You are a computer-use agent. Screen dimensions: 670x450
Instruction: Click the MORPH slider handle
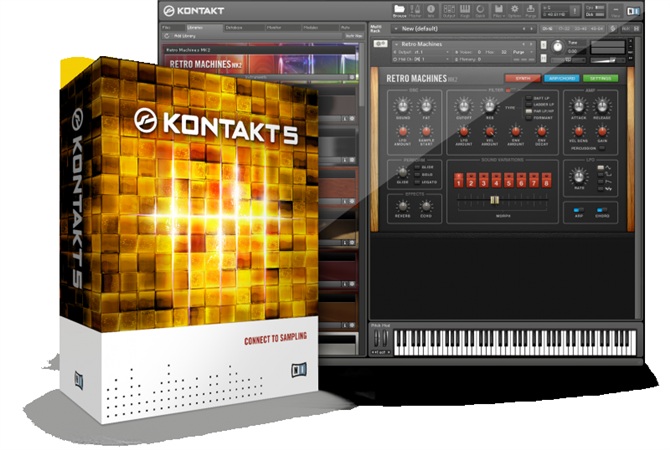tap(494, 200)
